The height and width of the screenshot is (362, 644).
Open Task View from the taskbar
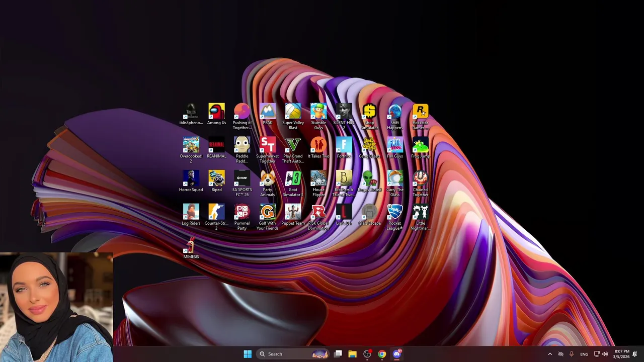(338, 354)
